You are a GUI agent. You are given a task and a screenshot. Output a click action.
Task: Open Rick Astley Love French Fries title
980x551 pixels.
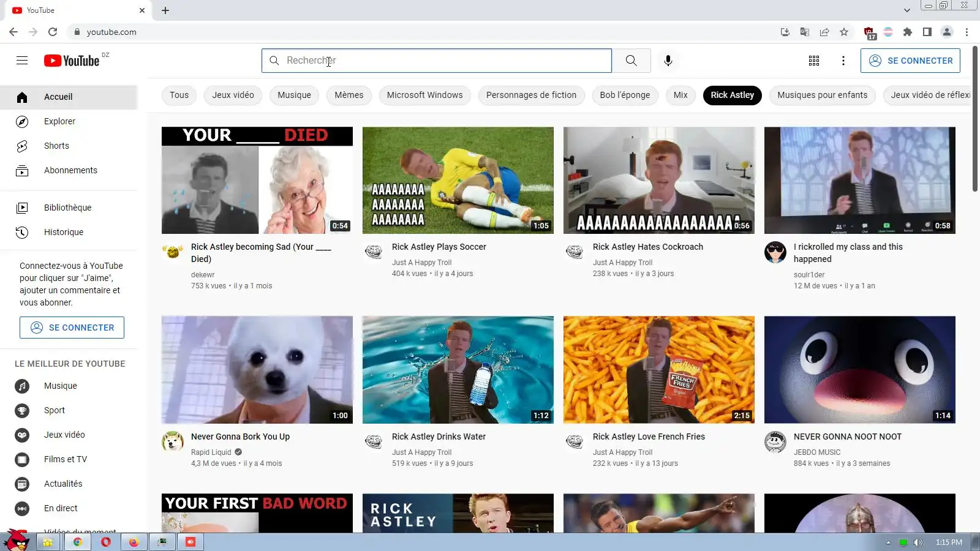tap(649, 437)
